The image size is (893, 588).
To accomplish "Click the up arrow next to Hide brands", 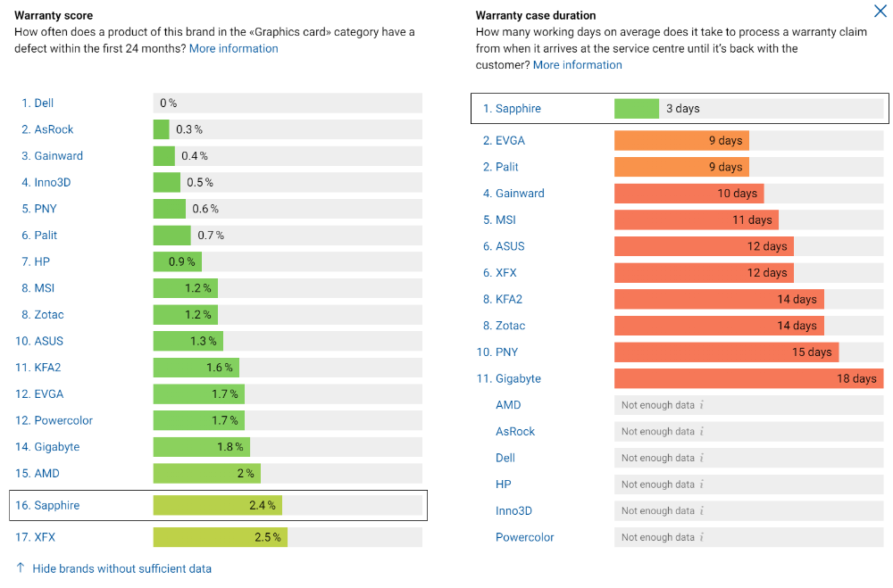I will [21, 567].
